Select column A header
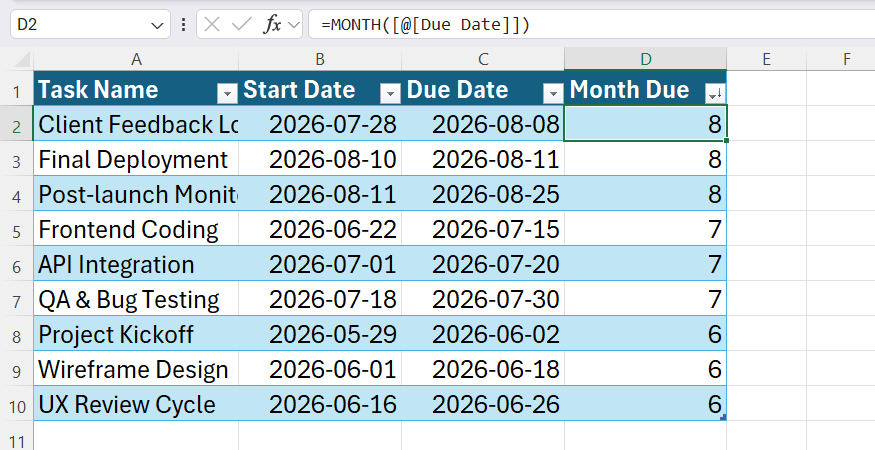The width and height of the screenshot is (875, 450). tap(136, 59)
